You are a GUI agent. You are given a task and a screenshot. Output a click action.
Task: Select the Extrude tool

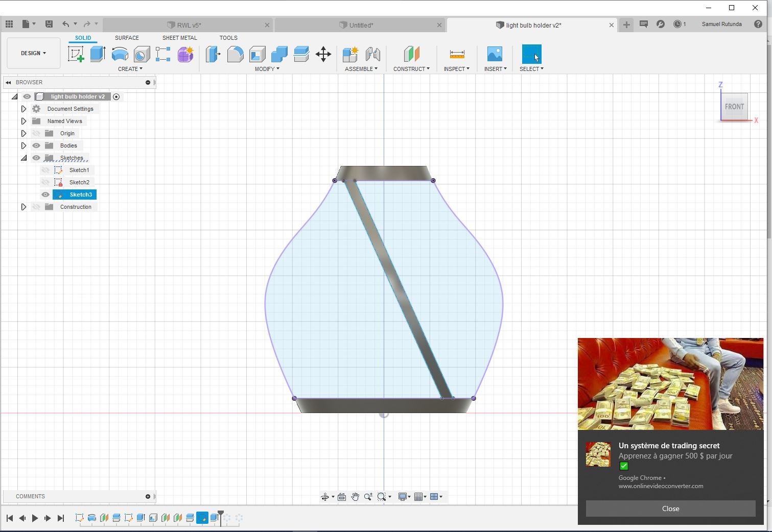tap(98, 54)
